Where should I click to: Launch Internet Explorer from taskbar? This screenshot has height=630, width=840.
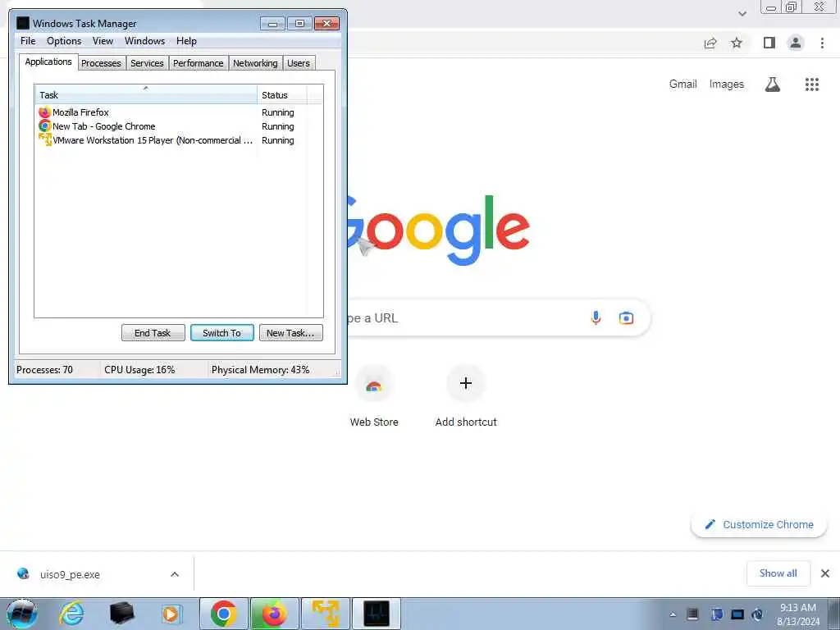(x=72, y=614)
